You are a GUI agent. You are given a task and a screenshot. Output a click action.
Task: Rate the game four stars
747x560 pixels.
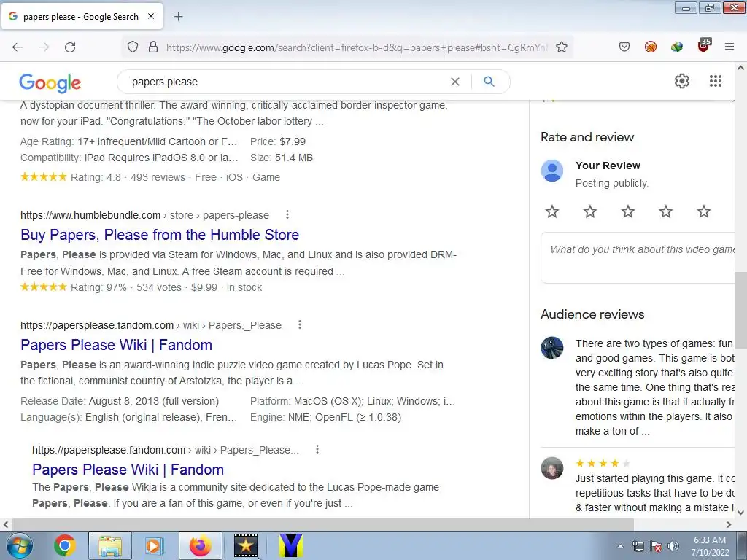pyautogui.click(x=666, y=211)
